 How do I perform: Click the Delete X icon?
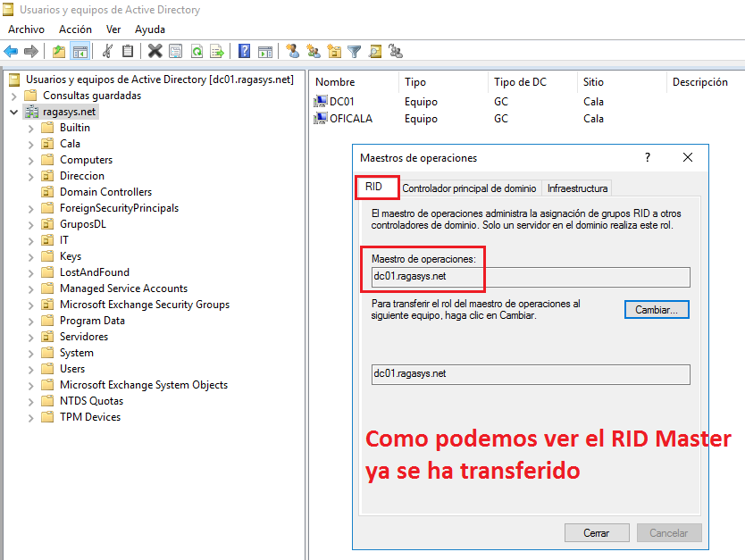pos(155,51)
